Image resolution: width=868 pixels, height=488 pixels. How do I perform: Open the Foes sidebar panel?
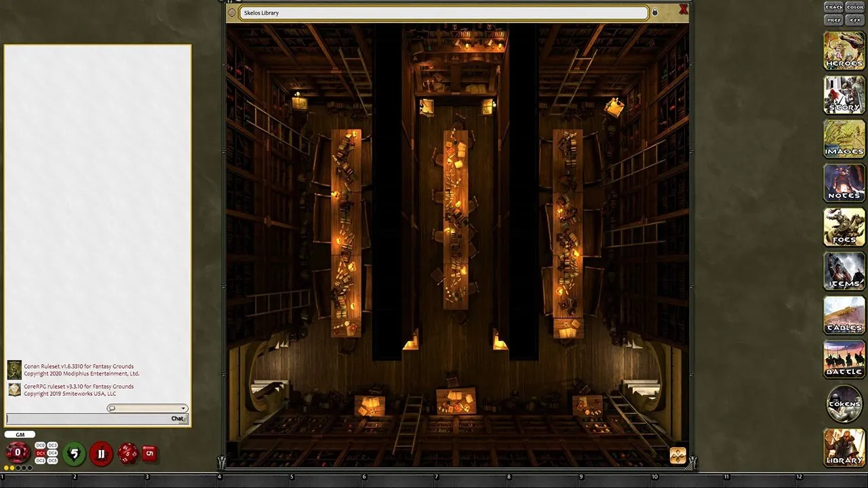pos(844,226)
